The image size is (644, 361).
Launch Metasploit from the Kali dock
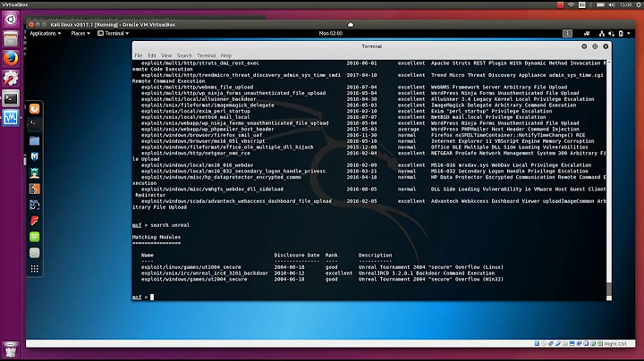35,156
